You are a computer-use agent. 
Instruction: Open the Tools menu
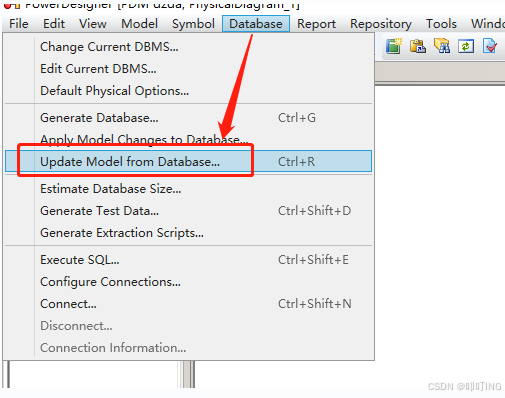(x=441, y=24)
